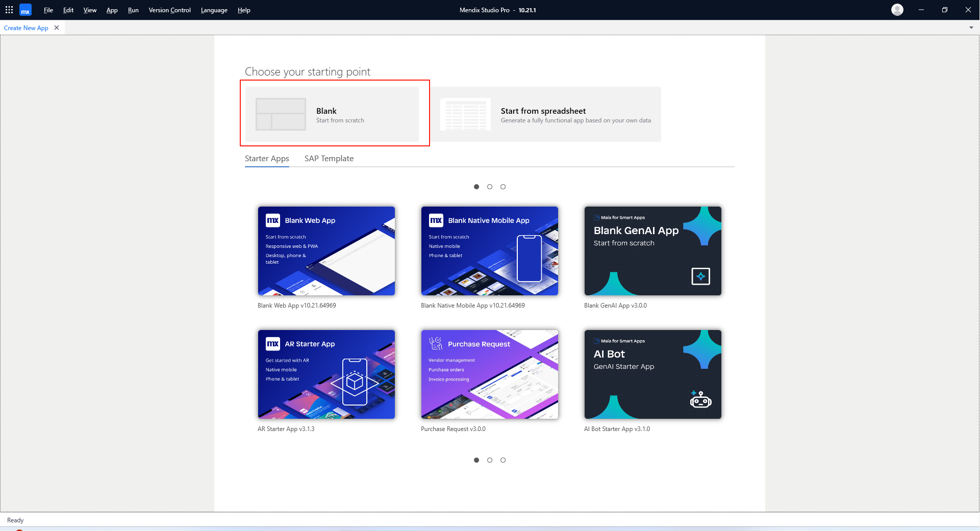Select first page dot in top carousel
This screenshot has height=531, width=980.
[476, 187]
